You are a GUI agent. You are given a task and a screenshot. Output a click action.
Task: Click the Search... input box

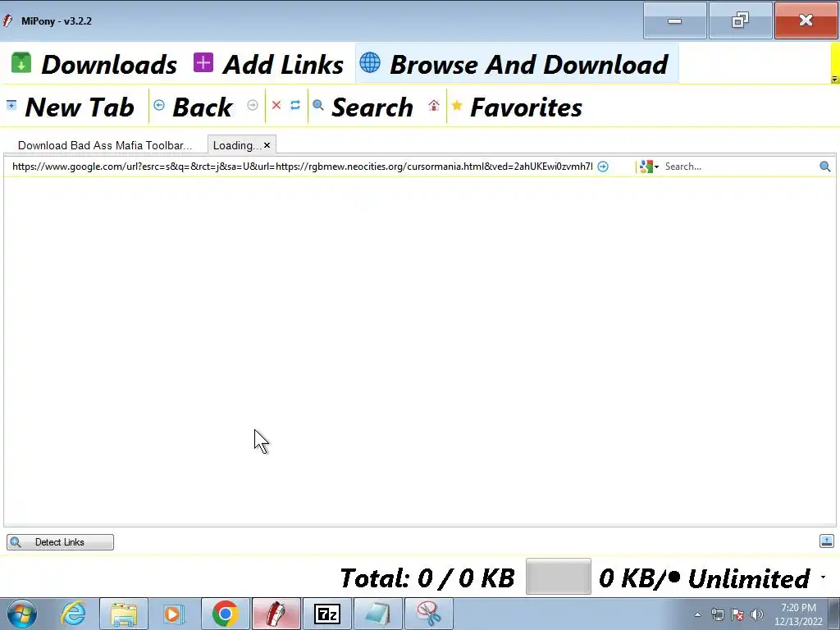click(739, 167)
